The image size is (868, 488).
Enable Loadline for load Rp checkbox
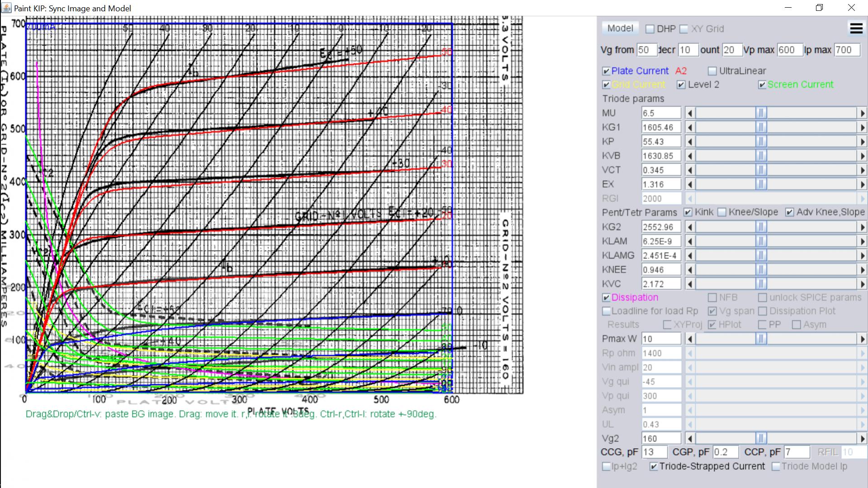(606, 311)
